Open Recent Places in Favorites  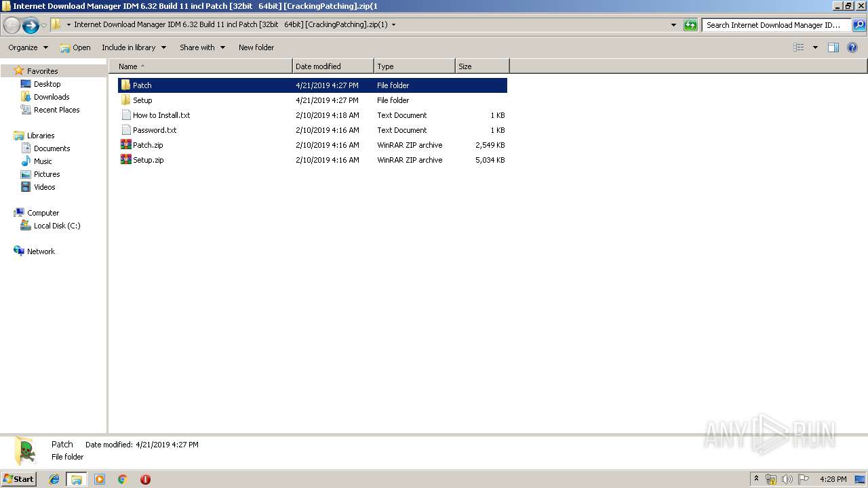56,110
